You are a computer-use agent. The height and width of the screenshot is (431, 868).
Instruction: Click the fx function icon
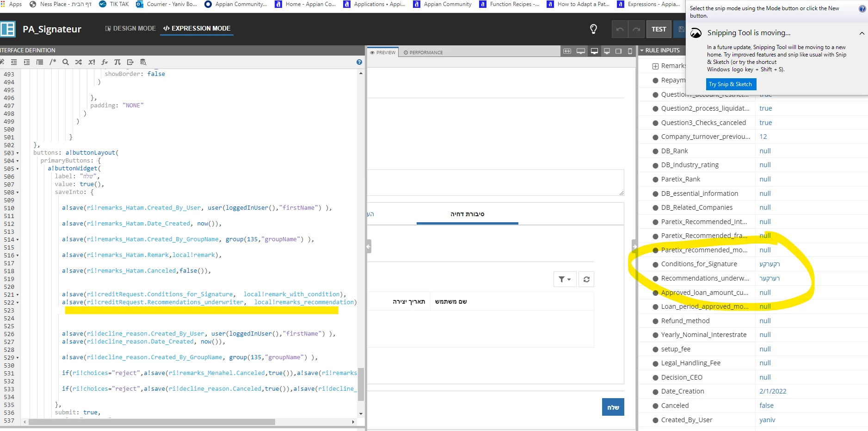[105, 62]
